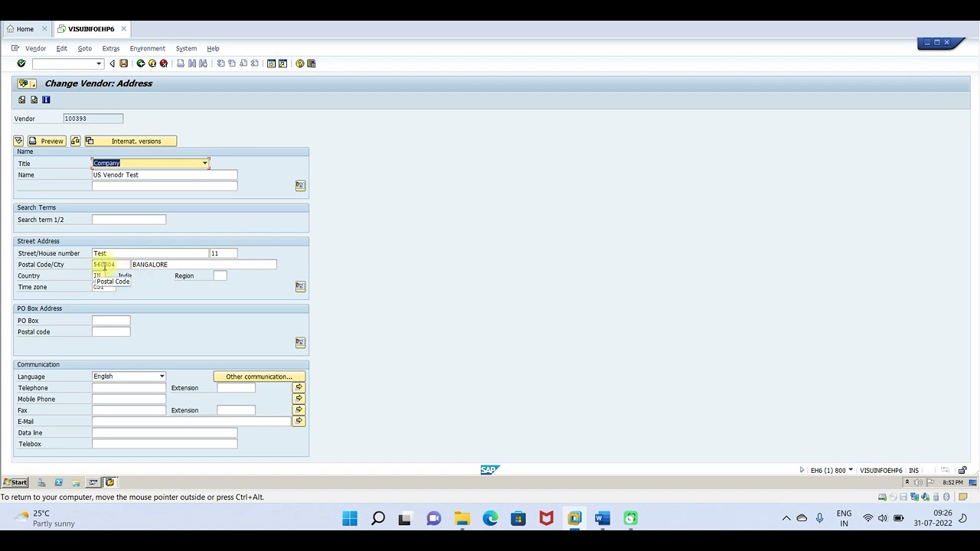980x551 pixels.
Task: Open Microsoft Edge from the taskbar
Action: click(x=490, y=519)
